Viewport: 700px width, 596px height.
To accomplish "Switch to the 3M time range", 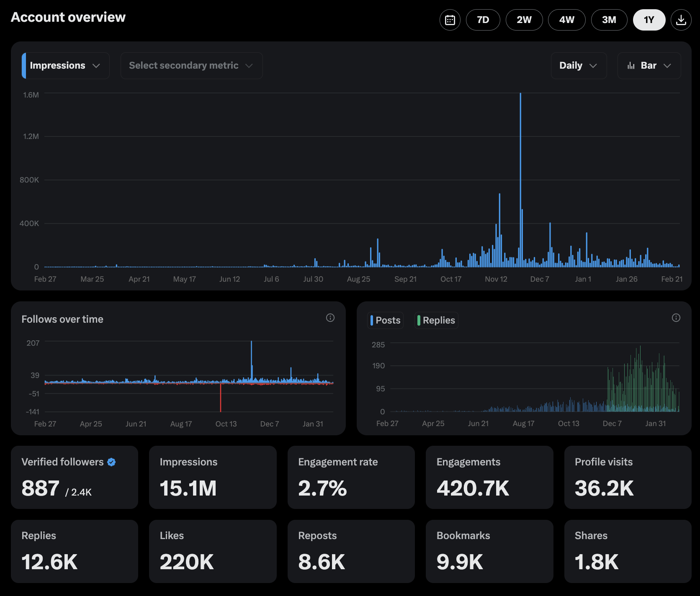I will coord(609,20).
